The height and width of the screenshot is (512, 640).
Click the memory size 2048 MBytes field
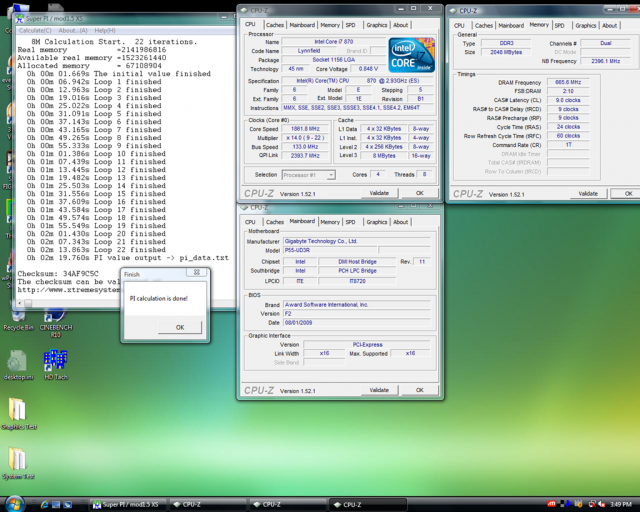tap(506, 52)
